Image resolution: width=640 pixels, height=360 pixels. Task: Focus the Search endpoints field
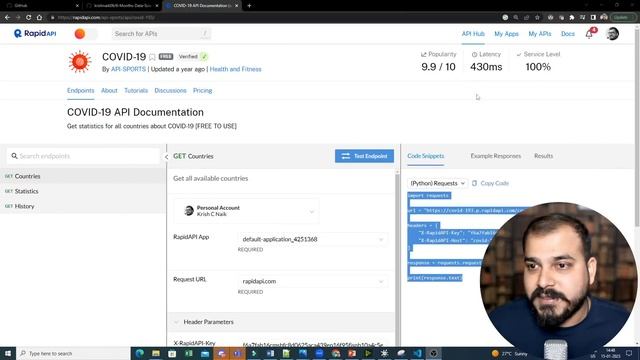pyautogui.click(x=83, y=156)
